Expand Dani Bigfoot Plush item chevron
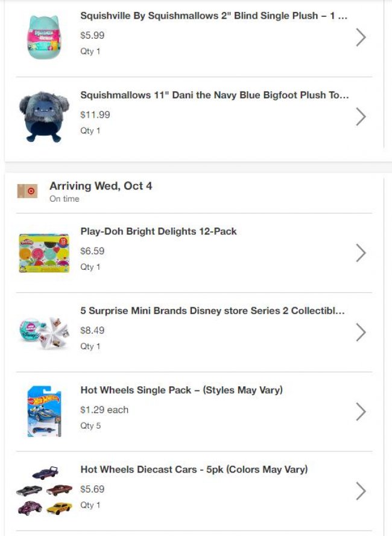392x536 pixels. point(361,116)
